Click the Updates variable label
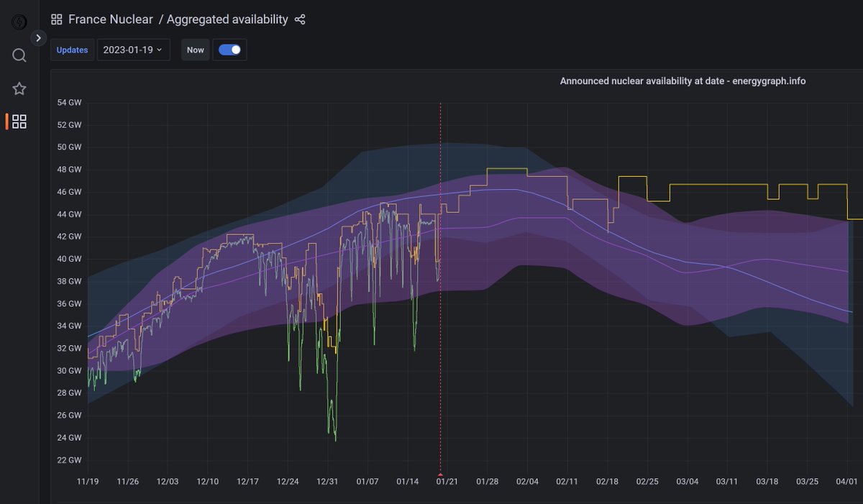The height and width of the screenshot is (504, 863). click(72, 50)
